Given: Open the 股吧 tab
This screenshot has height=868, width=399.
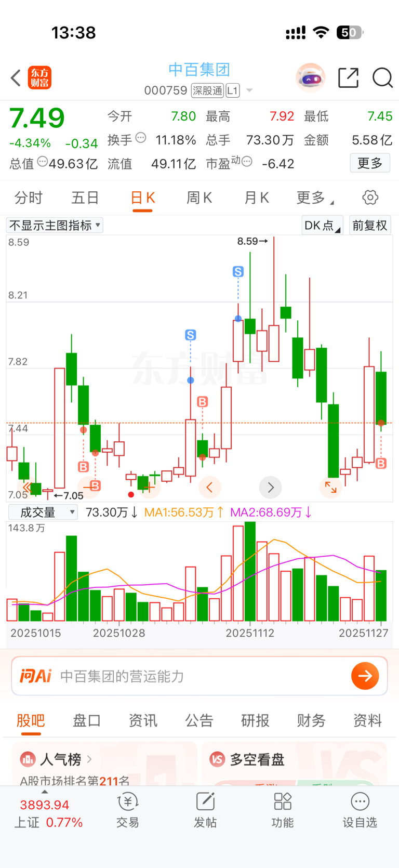Looking at the screenshot, I should pos(31,720).
